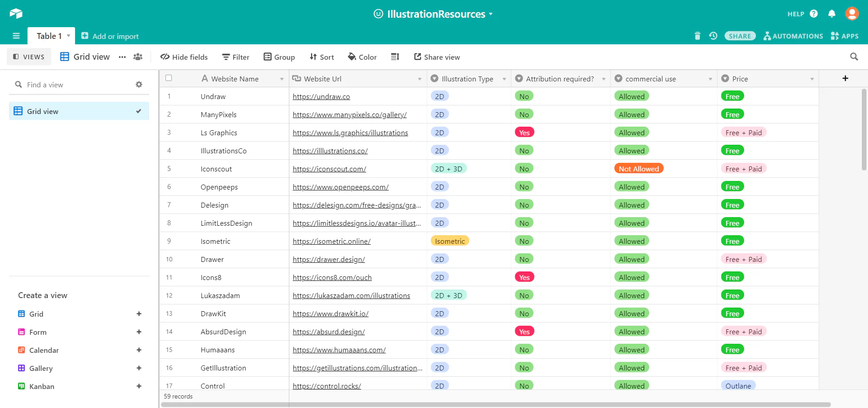The height and width of the screenshot is (408, 868).
Task: Check the select-all records checkbox
Action: pos(169,78)
